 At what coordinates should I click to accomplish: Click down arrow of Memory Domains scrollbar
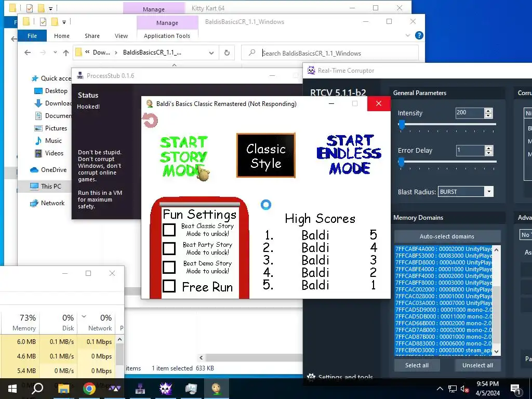tap(496, 352)
